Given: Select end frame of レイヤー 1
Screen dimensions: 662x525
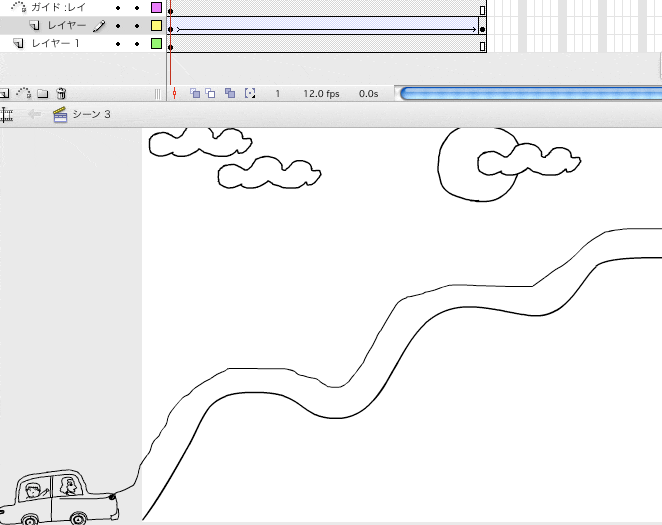Looking at the screenshot, I should click(483, 44).
